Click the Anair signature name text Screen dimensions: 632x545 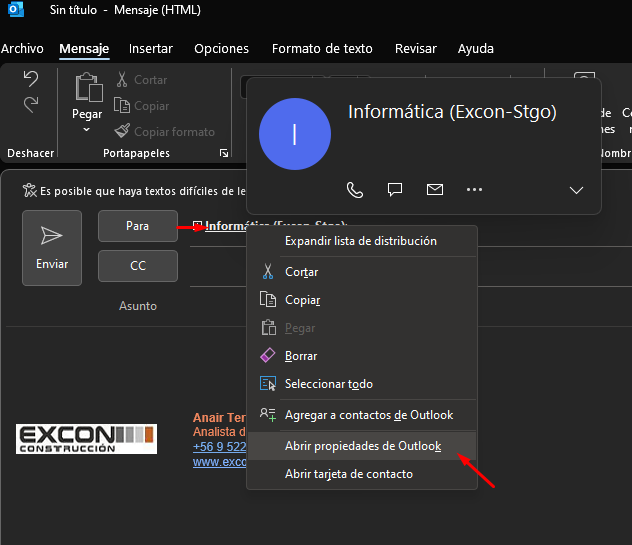point(219,417)
